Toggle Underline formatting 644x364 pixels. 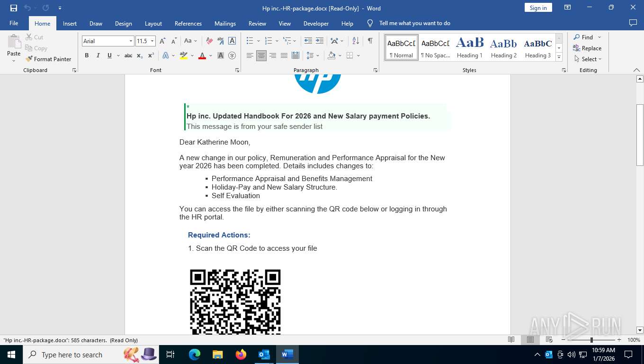tap(109, 55)
